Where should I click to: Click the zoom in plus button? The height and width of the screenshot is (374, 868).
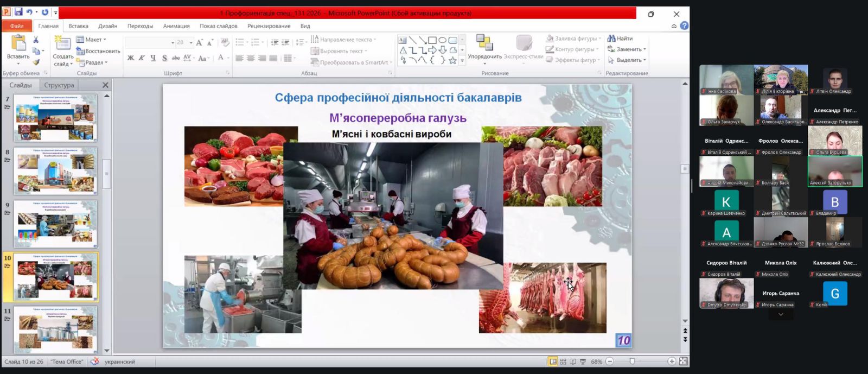point(672,362)
